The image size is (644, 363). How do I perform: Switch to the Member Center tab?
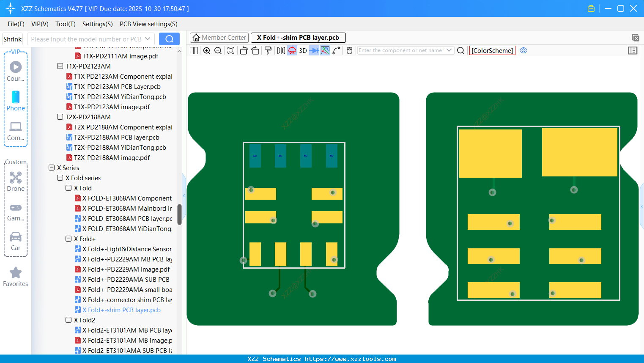point(219,37)
